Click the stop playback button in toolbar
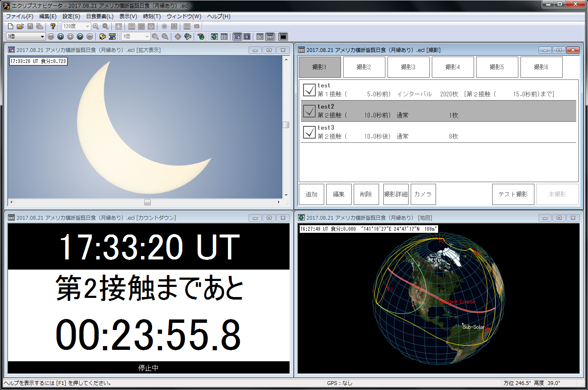The width and height of the screenshot is (588, 390). pos(70,37)
